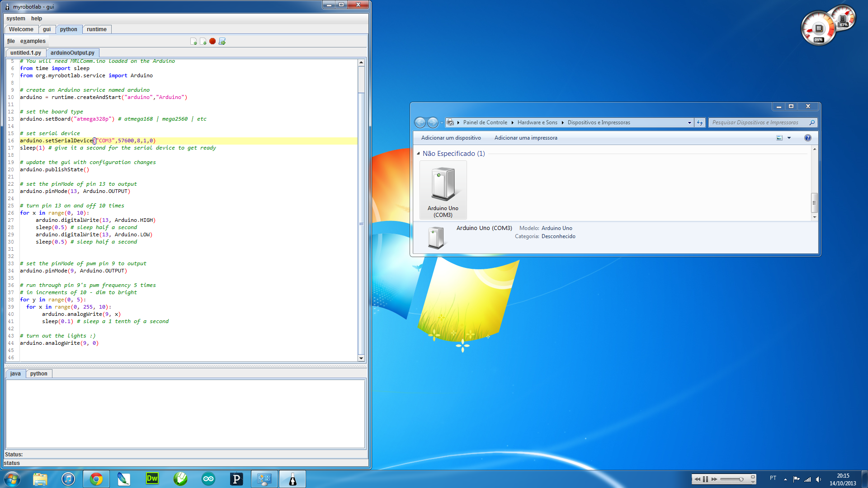
Task: Expand the arrow after Hardware e Sons
Action: tap(562, 122)
